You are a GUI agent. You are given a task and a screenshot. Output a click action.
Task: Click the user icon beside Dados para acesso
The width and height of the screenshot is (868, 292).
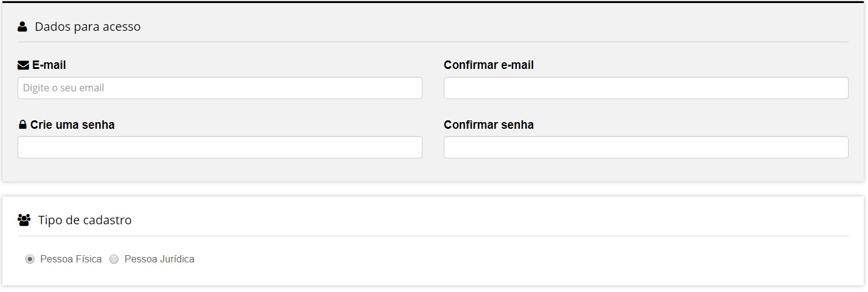[x=22, y=27]
